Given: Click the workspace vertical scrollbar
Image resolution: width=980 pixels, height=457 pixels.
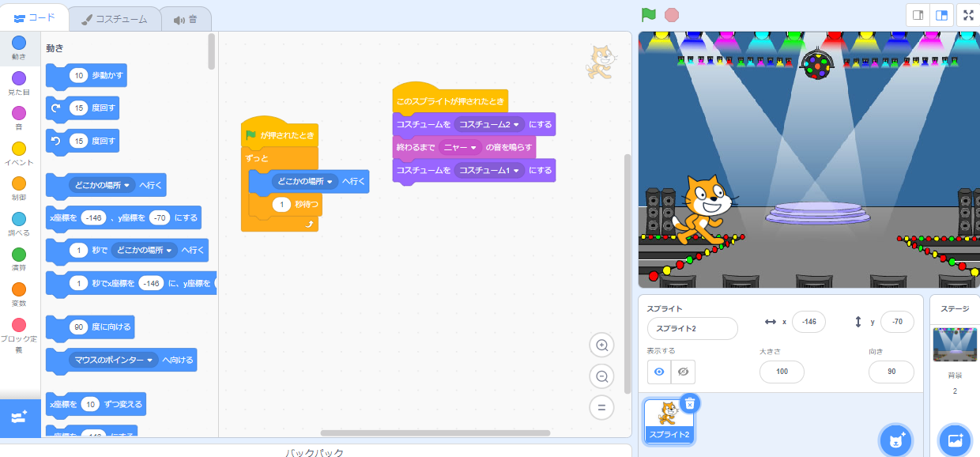Looking at the screenshot, I should tap(628, 273).
